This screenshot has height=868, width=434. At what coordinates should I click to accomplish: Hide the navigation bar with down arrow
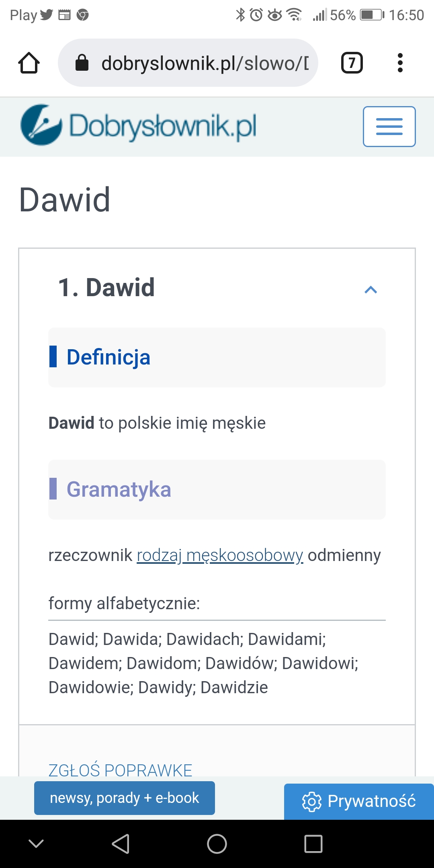[36, 843]
